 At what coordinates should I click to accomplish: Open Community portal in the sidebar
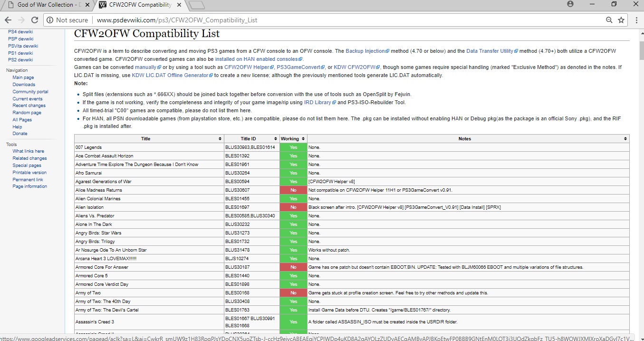click(x=30, y=92)
